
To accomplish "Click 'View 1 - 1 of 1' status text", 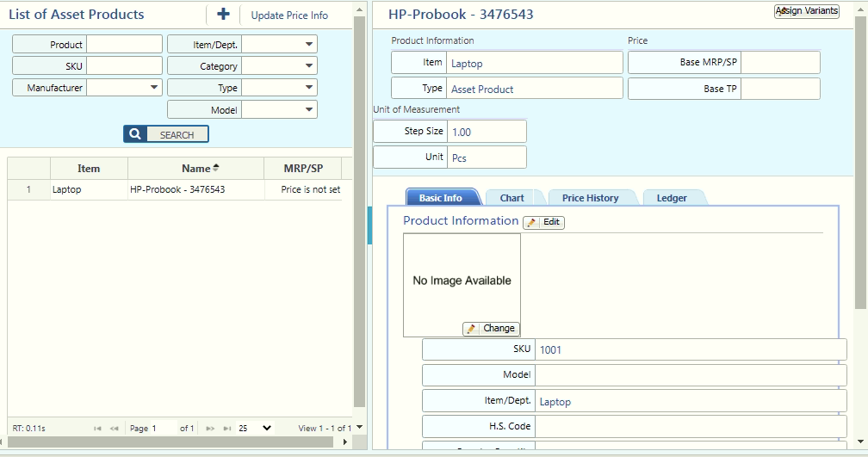I will [325, 429].
